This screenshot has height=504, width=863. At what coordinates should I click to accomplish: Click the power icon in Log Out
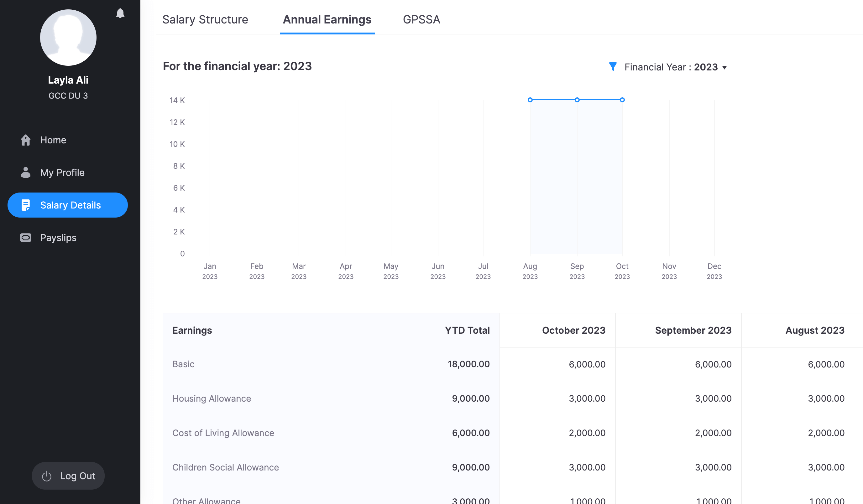click(47, 476)
